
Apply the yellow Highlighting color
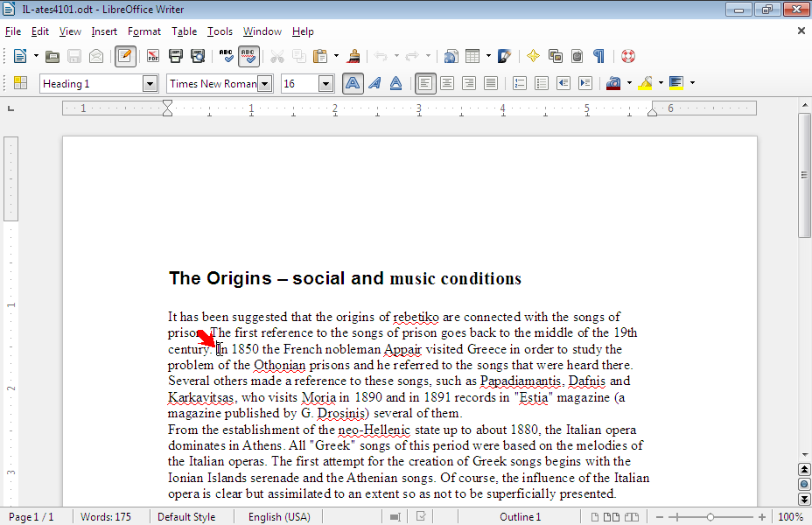pos(645,83)
